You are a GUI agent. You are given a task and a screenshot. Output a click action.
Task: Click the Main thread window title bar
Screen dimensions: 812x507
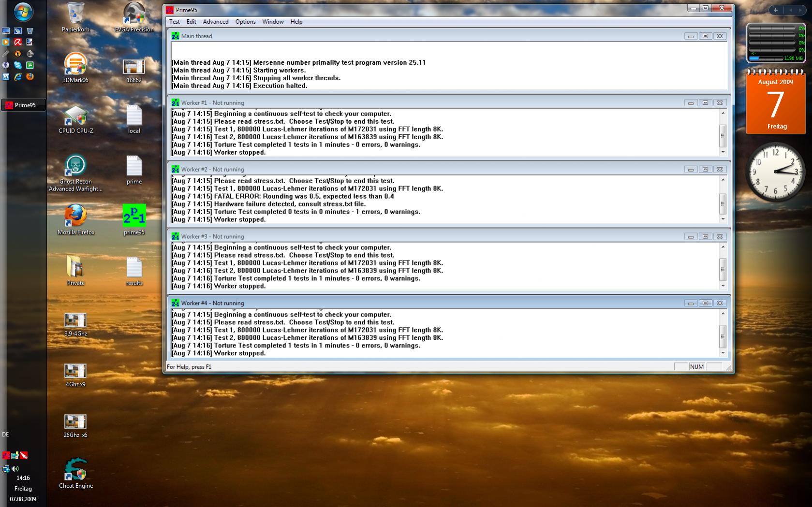[x=449, y=36]
